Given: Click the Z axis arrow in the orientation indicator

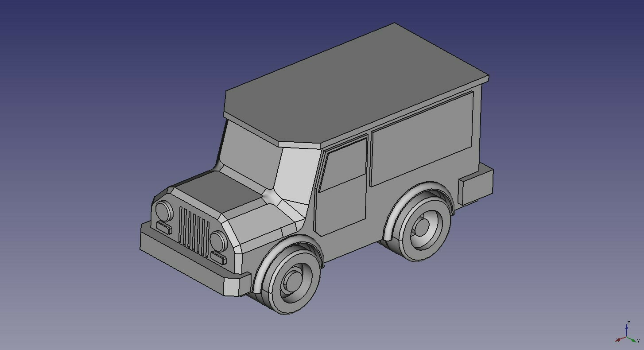Looking at the screenshot, I should [627, 328].
